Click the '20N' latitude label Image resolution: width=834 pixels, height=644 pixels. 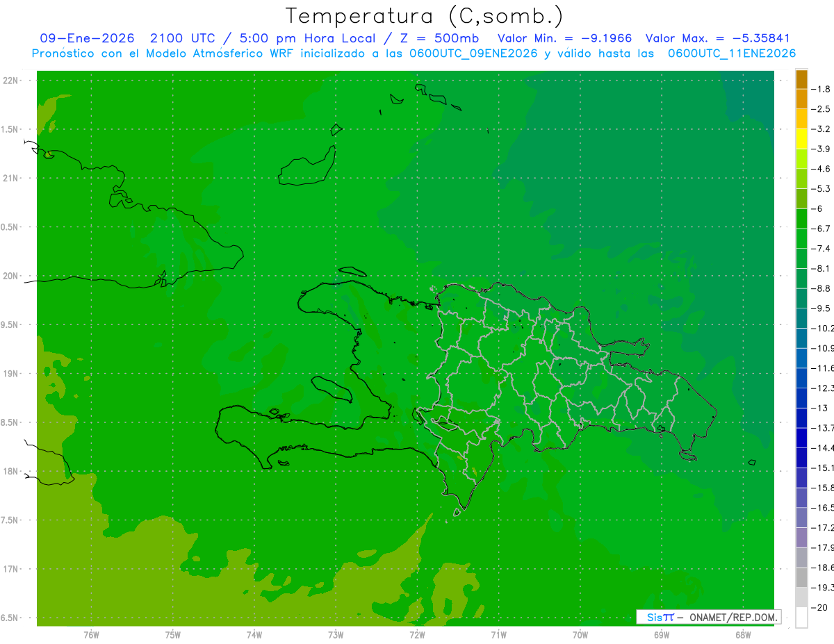[10, 276]
